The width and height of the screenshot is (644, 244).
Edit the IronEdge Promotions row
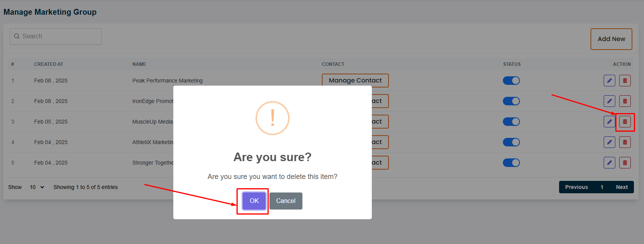pyautogui.click(x=609, y=101)
